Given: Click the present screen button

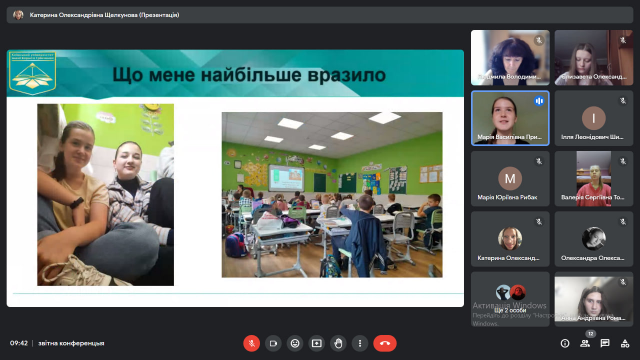Looking at the screenshot, I should (x=317, y=343).
